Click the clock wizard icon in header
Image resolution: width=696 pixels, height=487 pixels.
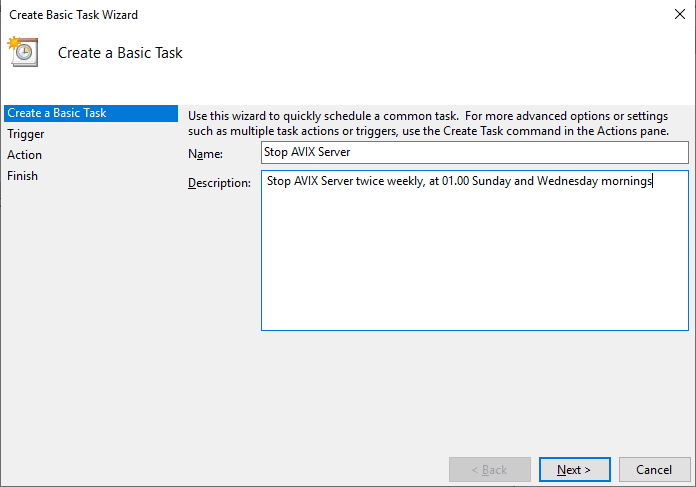(22, 52)
